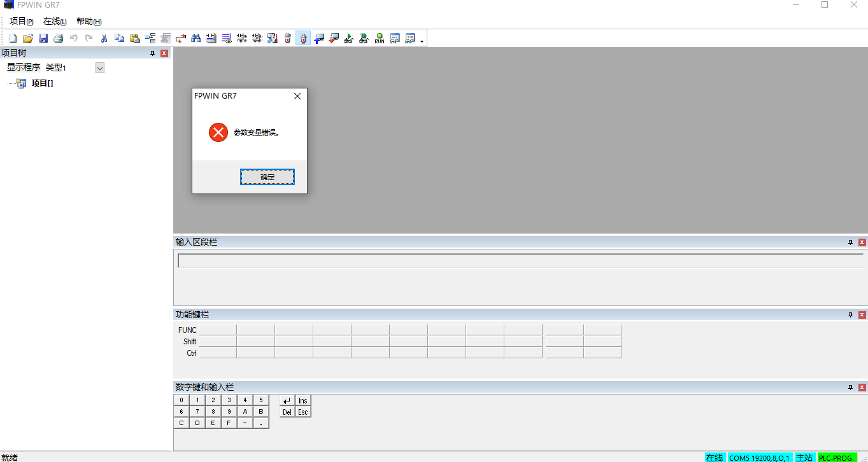Open the 在线(L) menu
868x462 pixels.
[55, 22]
